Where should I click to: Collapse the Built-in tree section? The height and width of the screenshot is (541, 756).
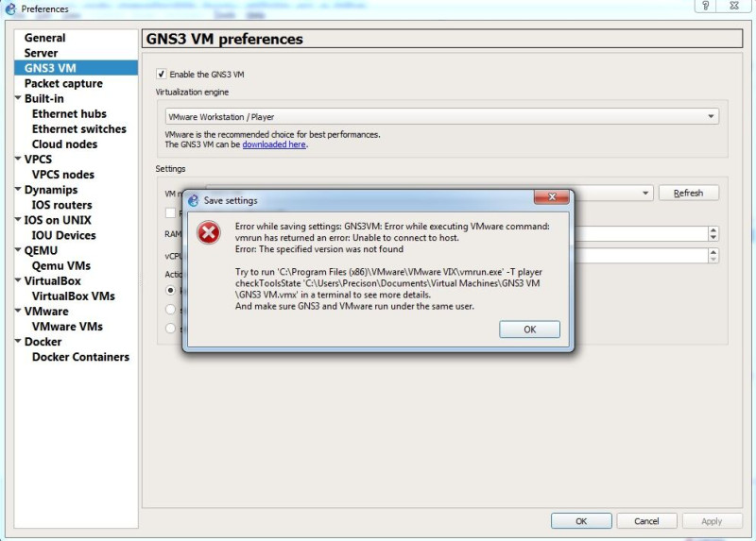(x=18, y=98)
